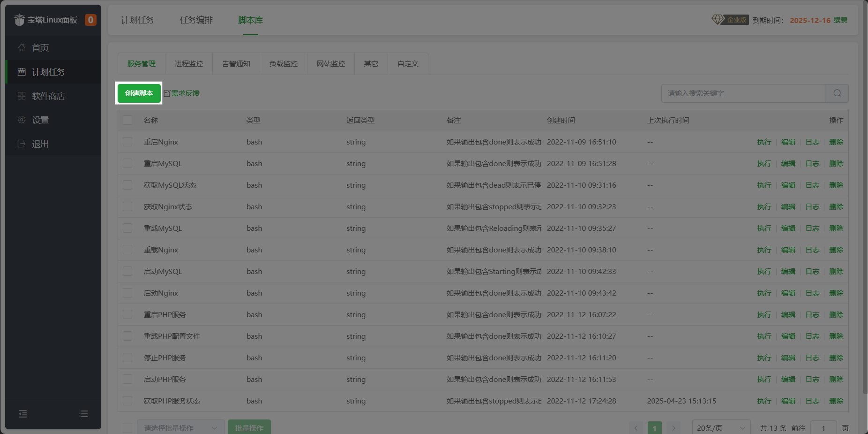The width and height of the screenshot is (868, 434).
Task: Open 日志 for 重载PHP配置文件
Action: (812, 336)
